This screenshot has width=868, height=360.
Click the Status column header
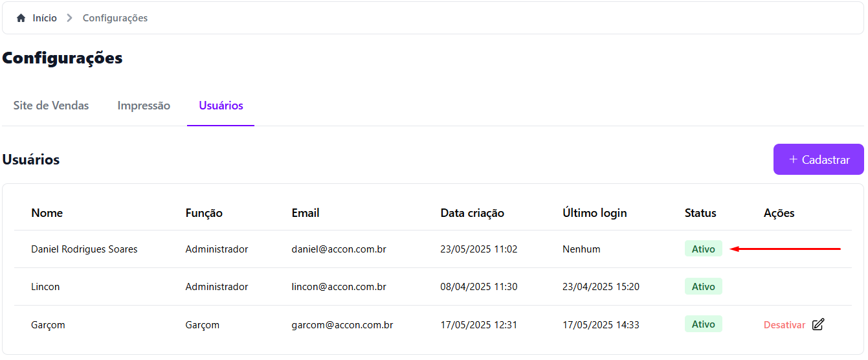(x=700, y=213)
